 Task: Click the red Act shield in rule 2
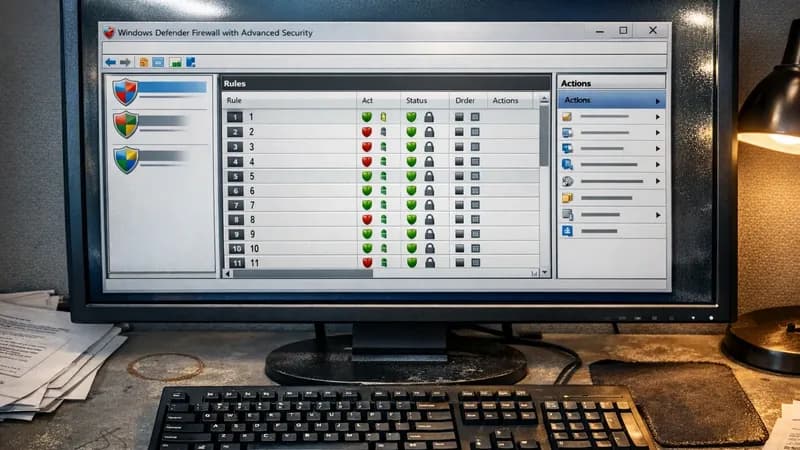point(366,132)
